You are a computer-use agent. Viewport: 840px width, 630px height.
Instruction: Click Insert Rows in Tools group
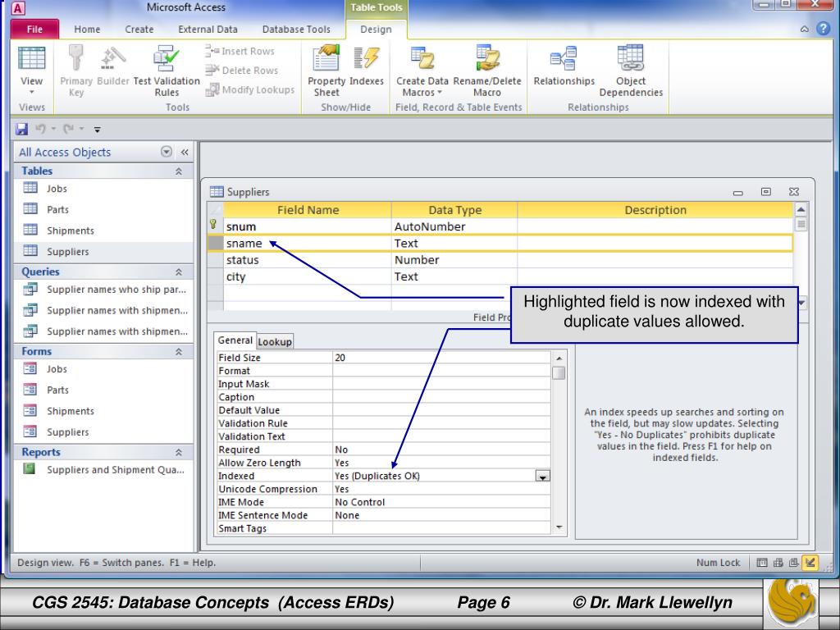(240, 51)
